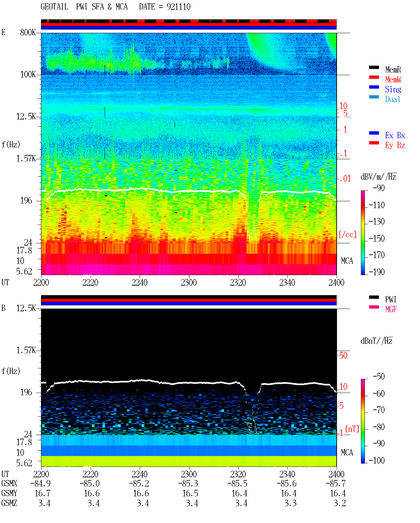This screenshot has width=420, height=523.
Task: Select the 'Sing' legend label
Action: click(393, 89)
